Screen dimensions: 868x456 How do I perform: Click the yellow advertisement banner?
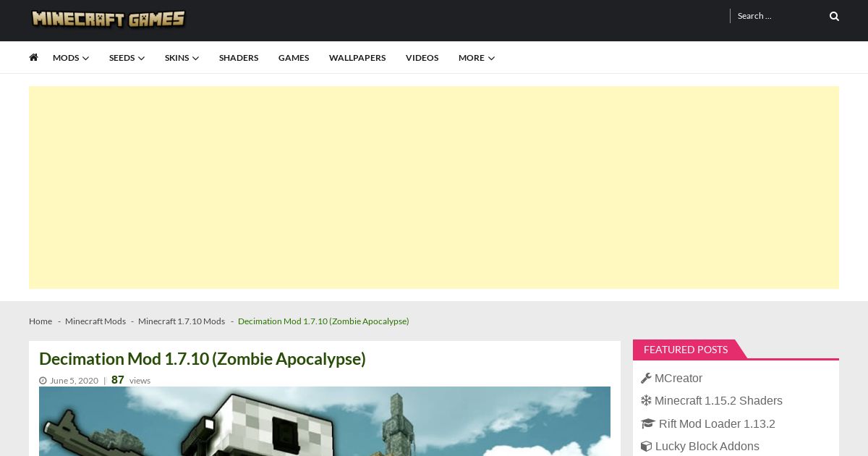coord(434,187)
